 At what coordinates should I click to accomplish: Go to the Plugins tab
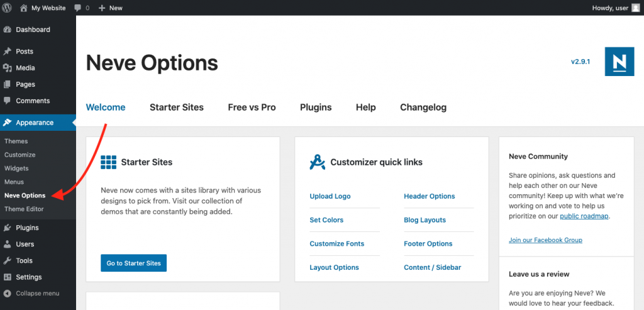pos(316,108)
